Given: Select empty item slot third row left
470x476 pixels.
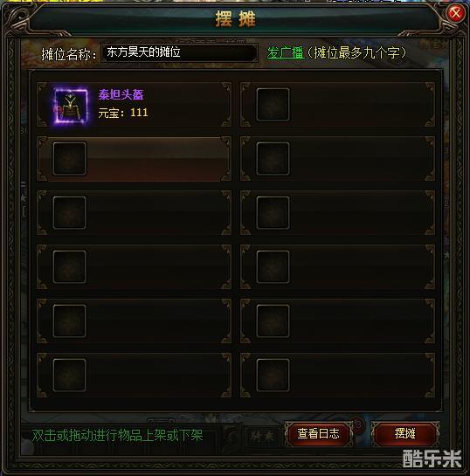Looking at the screenshot, I should tap(69, 213).
